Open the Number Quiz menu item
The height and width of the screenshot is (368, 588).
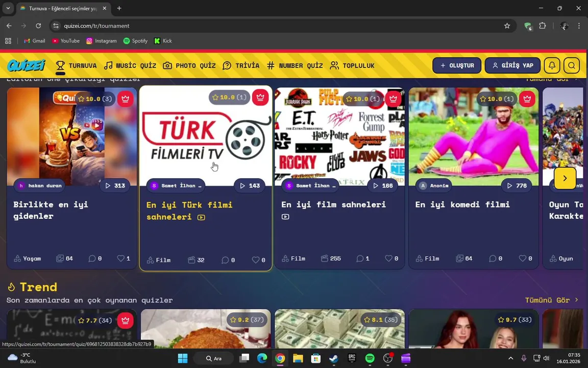click(295, 66)
